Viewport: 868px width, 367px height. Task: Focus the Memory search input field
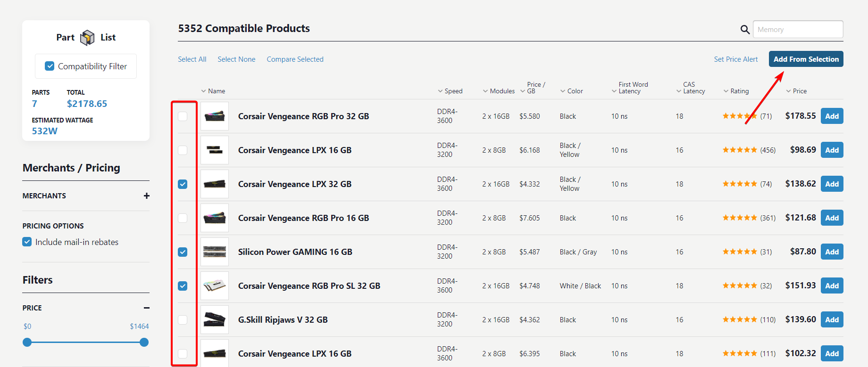pyautogui.click(x=798, y=29)
